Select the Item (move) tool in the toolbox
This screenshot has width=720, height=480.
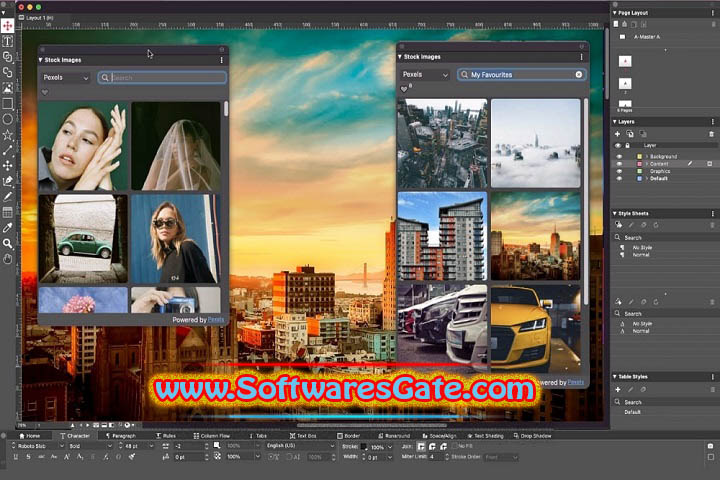(x=7, y=26)
